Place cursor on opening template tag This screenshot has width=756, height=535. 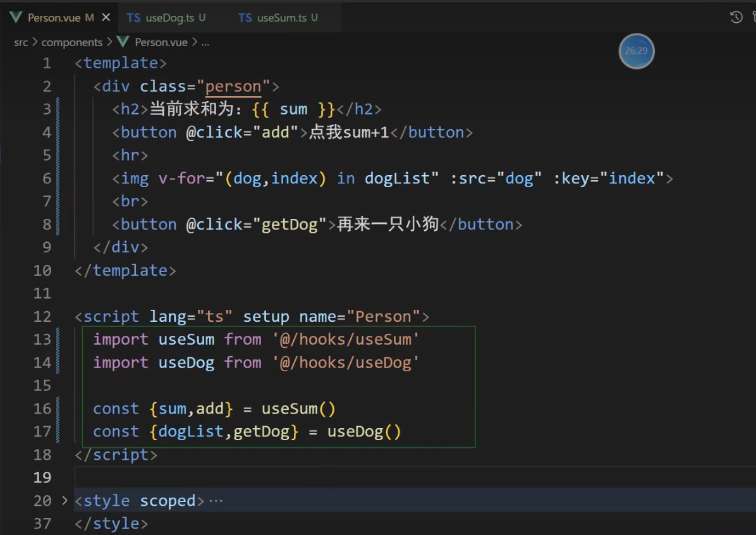[x=121, y=63]
